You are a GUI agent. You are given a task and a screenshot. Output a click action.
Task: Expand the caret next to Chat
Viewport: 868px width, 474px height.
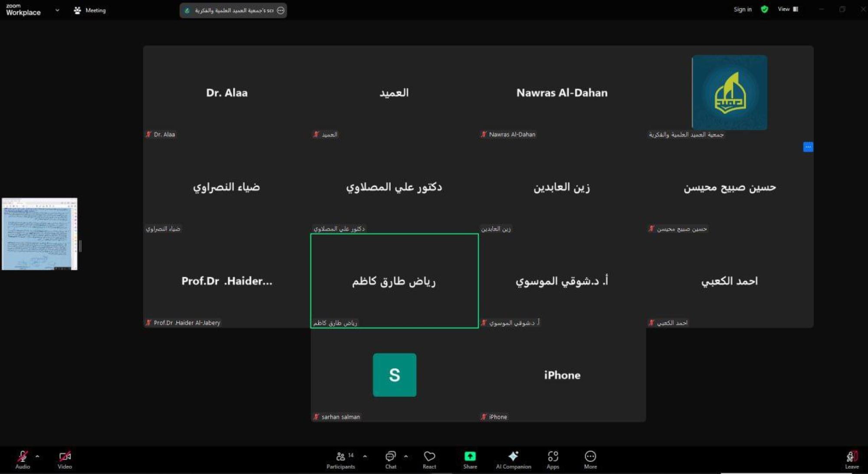(406, 456)
